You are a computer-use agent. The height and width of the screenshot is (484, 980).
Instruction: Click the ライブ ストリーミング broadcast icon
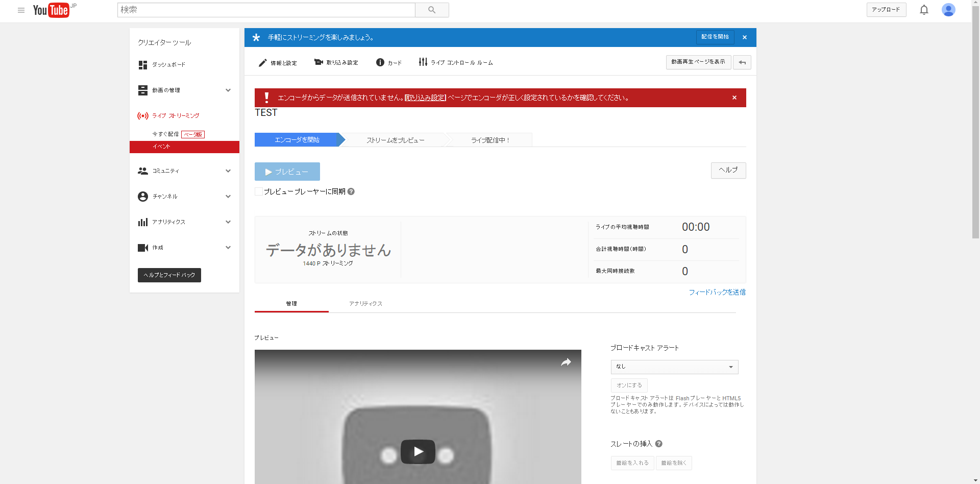point(143,116)
